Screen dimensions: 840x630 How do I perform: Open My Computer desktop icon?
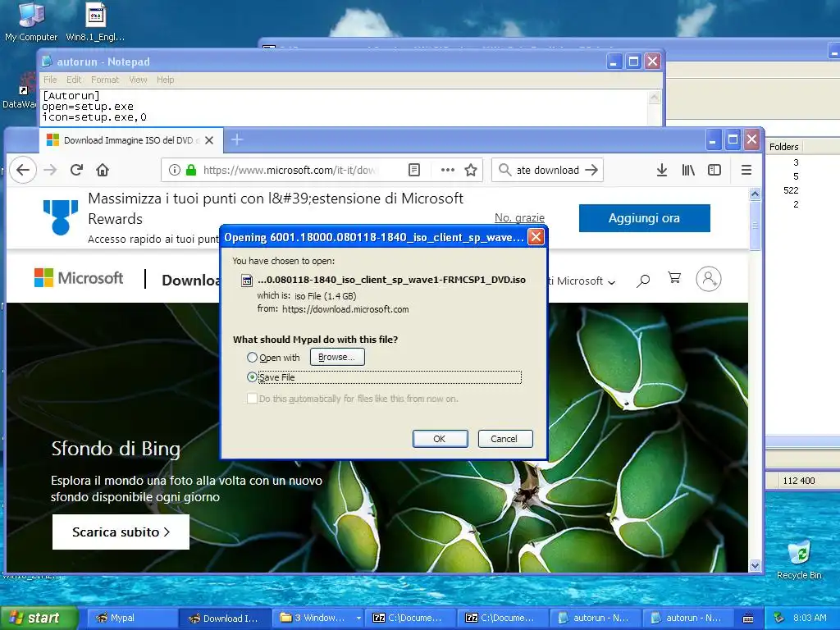31,22
